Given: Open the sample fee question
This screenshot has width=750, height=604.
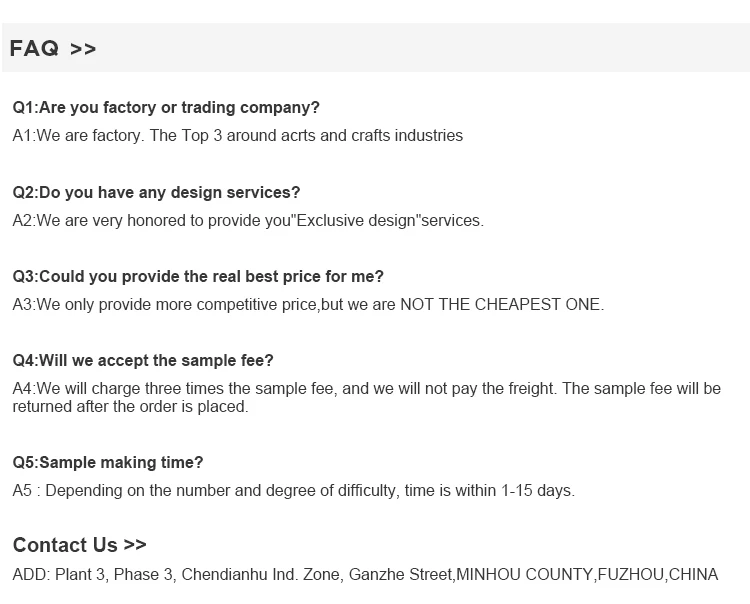Looking at the screenshot, I should tap(143, 360).
